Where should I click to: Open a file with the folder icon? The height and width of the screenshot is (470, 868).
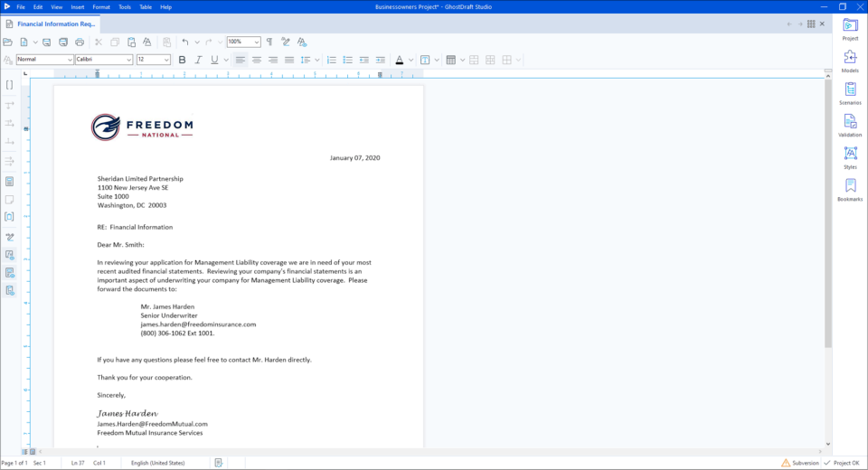8,42
